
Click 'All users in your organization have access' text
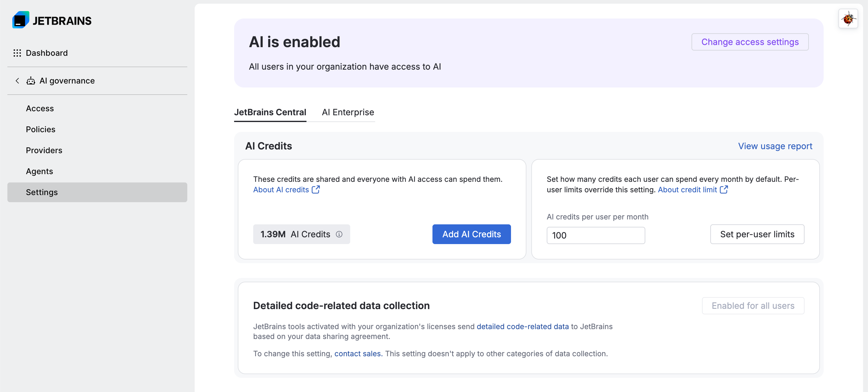pos(345,67)
